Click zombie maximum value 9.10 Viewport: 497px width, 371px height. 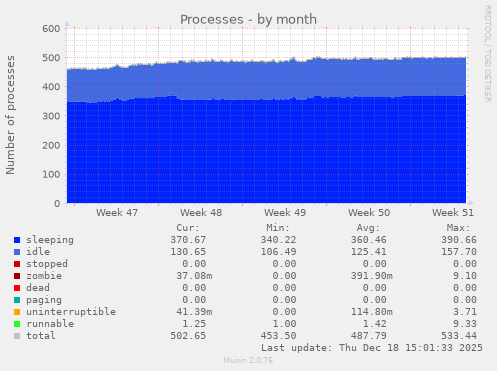pyautogui.click(x=465, y=276)
